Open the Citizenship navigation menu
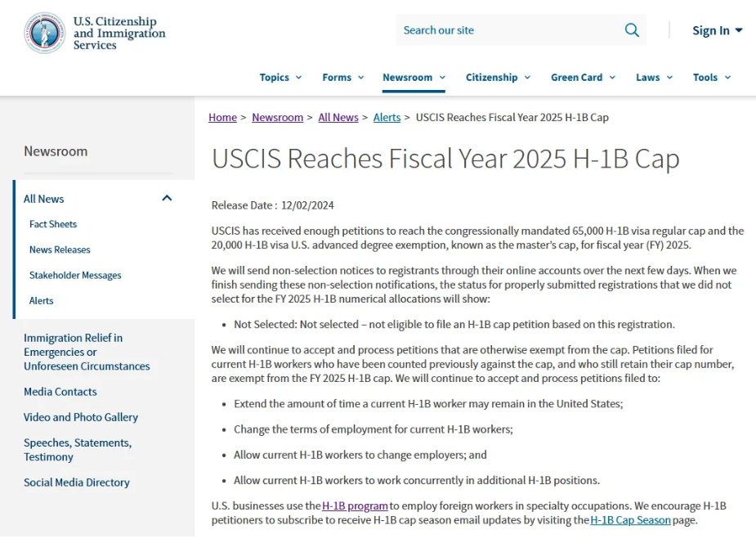The width and height of the screenshot is (756, 539). (498, 77)
